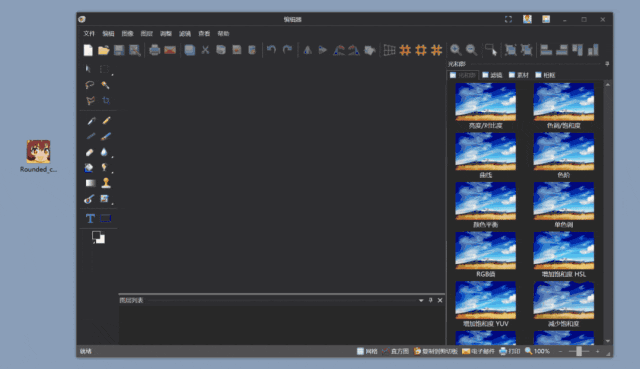This screenshot has width=640, height=369.
Task: Click the auto-hide pin on layer list panel
Action: [430, 300]
